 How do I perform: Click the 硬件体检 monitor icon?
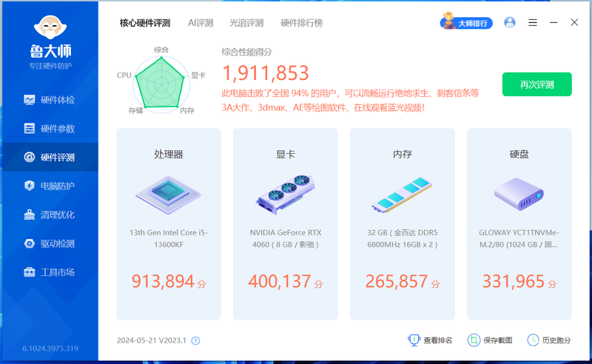tap(29, 100)
